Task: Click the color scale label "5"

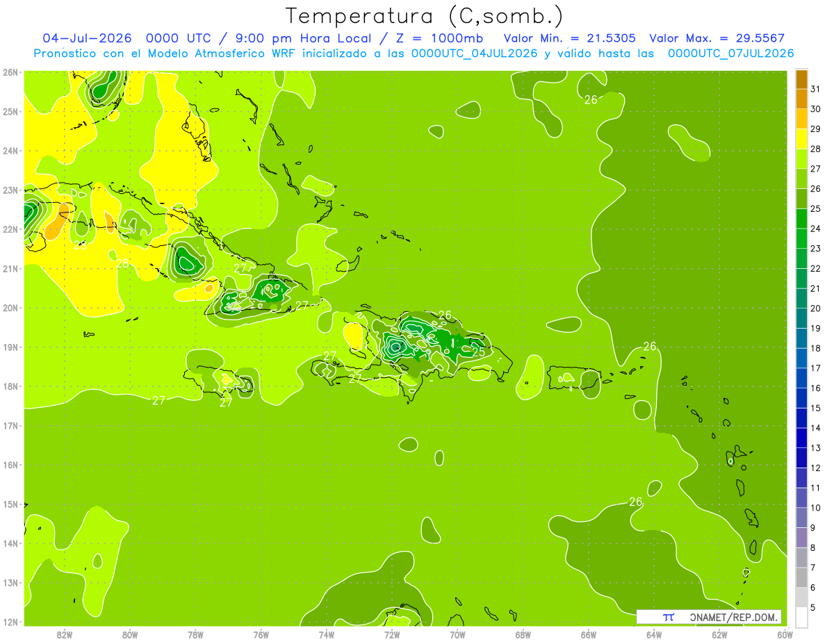Action: [x=814, y=607]
